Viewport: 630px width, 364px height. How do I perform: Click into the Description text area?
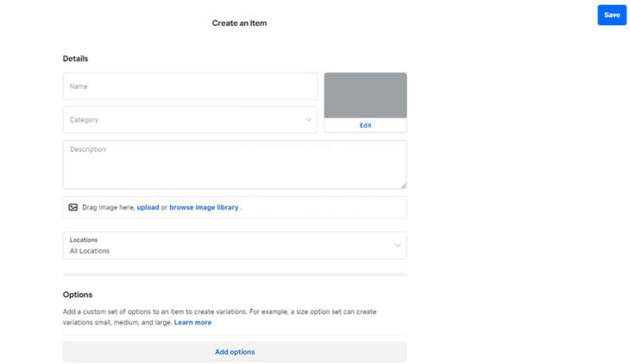[x=233, y=165]
